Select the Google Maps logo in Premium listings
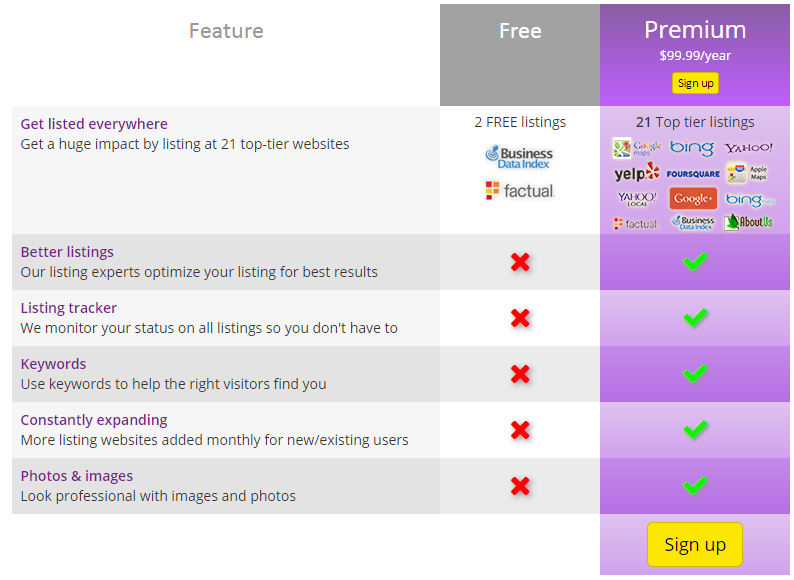The image size is (794, 580). [x=637, y=148]
